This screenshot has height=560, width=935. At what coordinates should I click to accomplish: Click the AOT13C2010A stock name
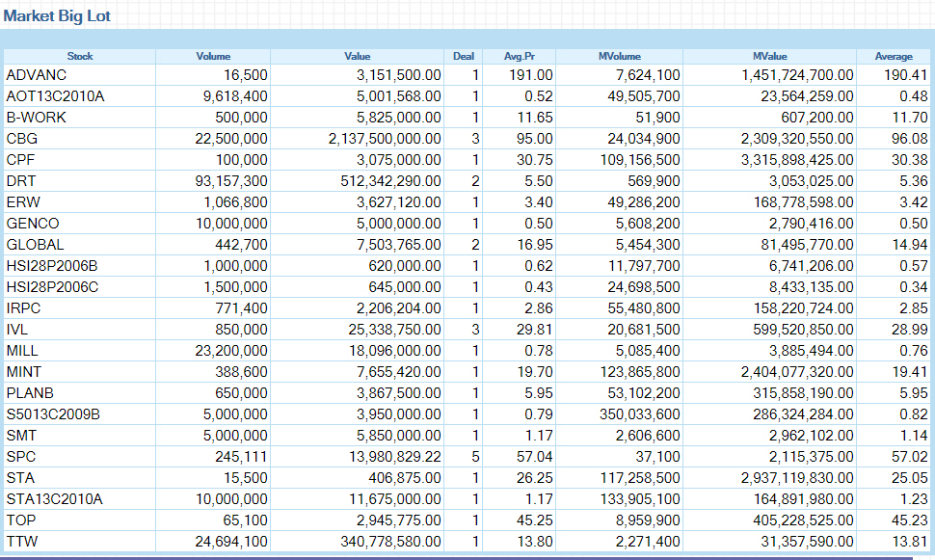(55, 95)
